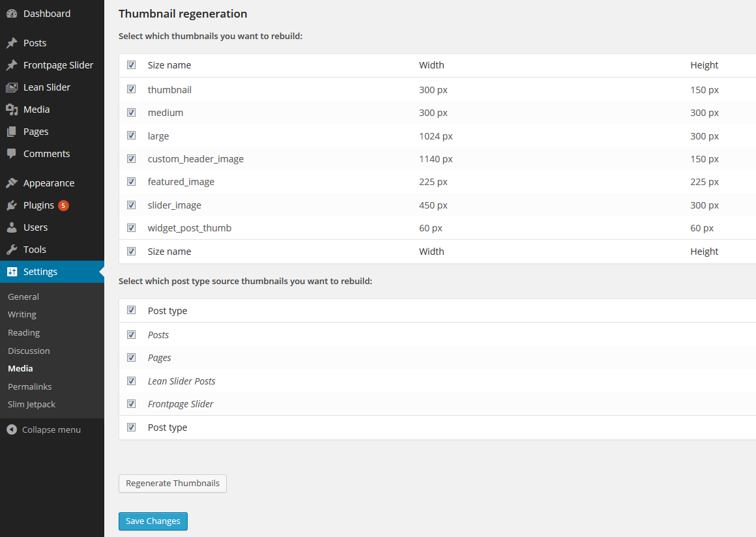Open Lean Slider from its sidebar icon
The width and height of the screenshot is (756, 537).
12,87
